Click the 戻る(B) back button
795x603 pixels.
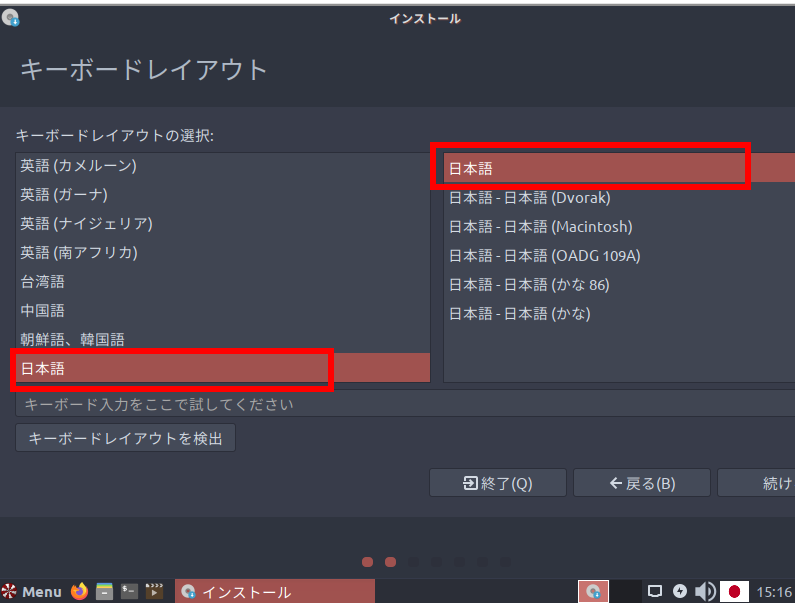coord(642,483)
